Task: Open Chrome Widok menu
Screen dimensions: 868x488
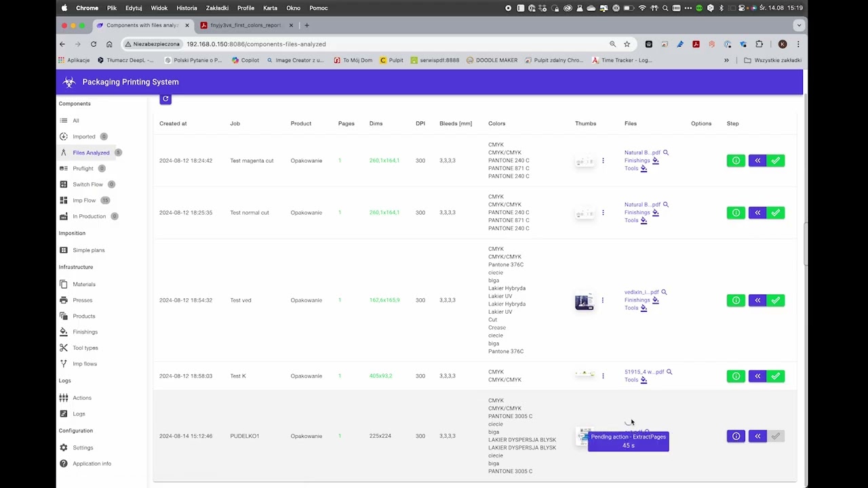Action: [x=159, y=8]
